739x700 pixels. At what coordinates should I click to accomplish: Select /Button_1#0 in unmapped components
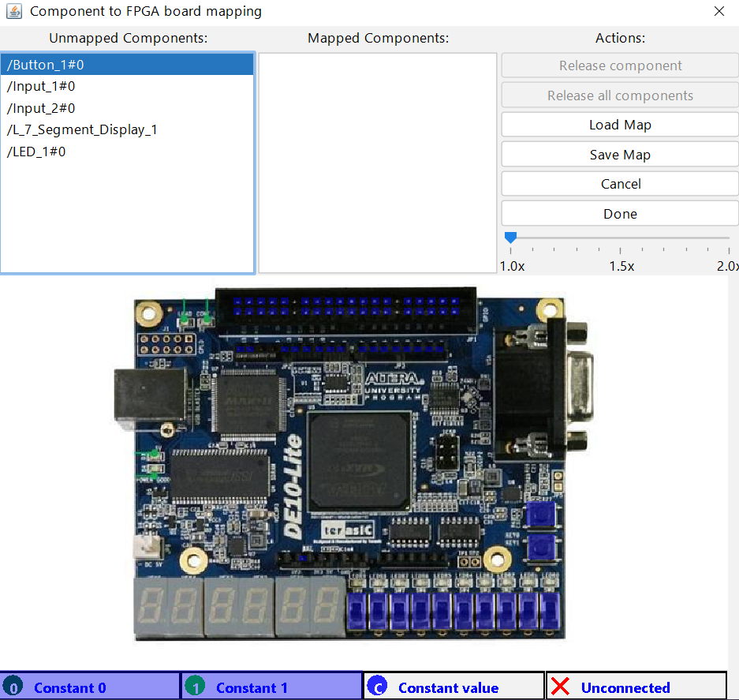pyautogui.click(x=127, y=65)
